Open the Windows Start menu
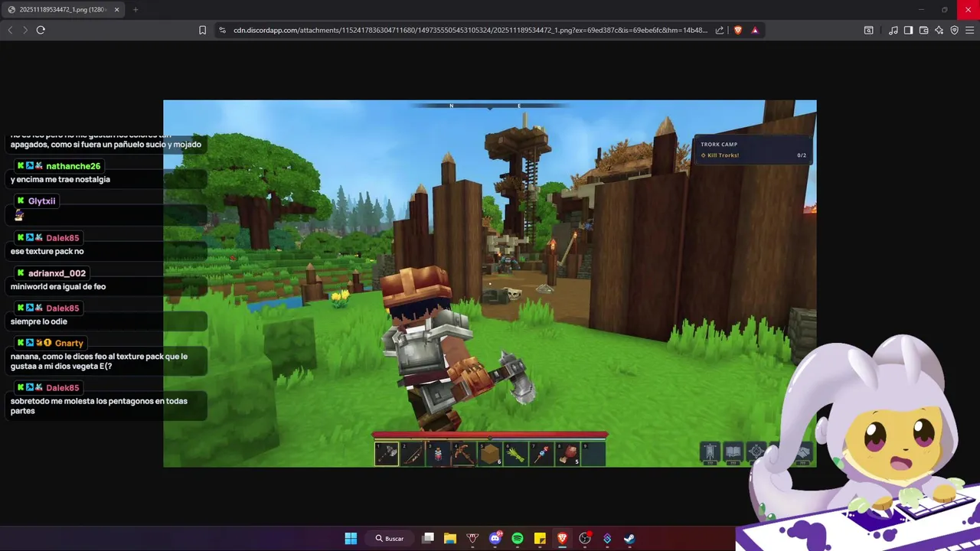980x551 pixels. click(351, 538)
